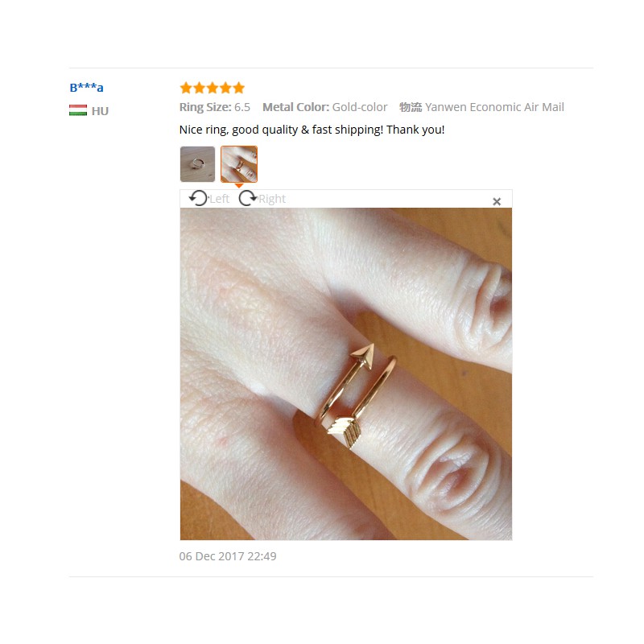Click the 'Left' rotate label
Image resolution: width=644 pixels, height=644 pixels.
(x=219, y=199)
